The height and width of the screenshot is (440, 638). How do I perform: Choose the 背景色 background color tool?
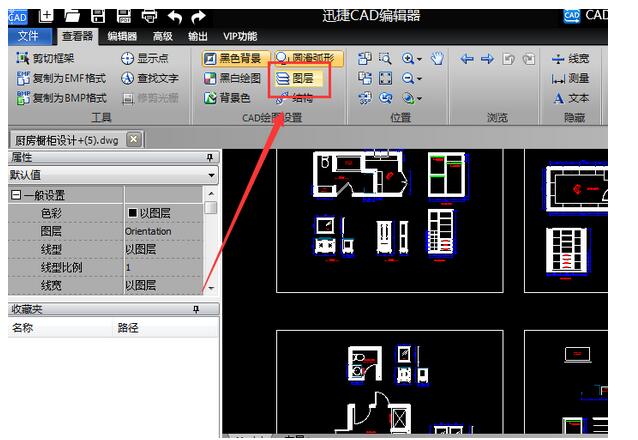coord(229,98)
